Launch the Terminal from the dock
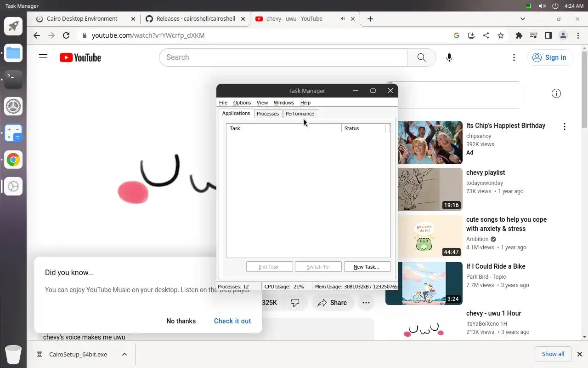588x368 pixels. [13, 80]
